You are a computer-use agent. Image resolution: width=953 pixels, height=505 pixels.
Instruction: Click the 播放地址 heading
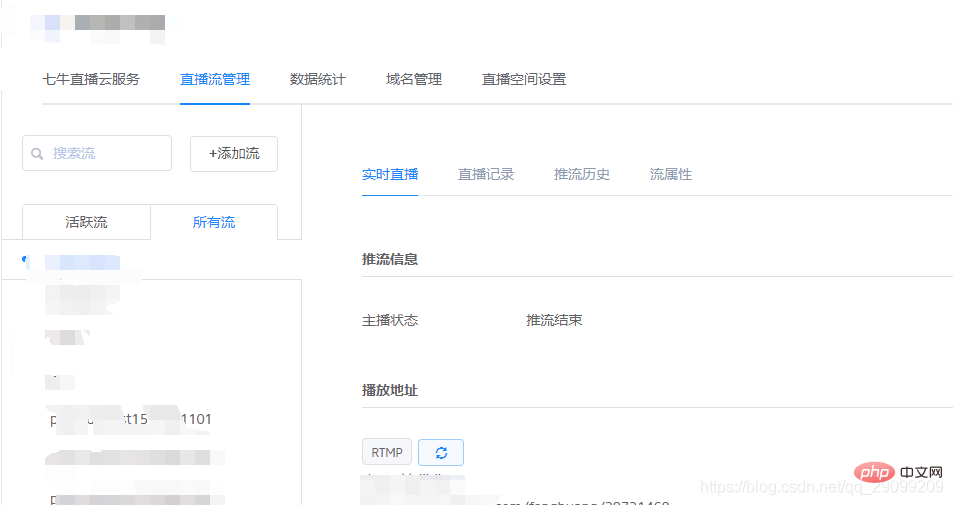(390, 390)
